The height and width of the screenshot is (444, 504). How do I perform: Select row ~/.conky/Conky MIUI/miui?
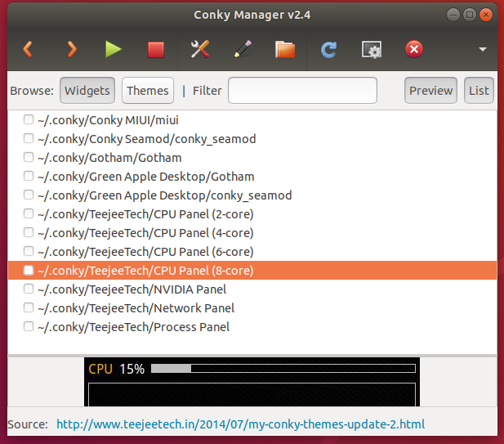252,120
